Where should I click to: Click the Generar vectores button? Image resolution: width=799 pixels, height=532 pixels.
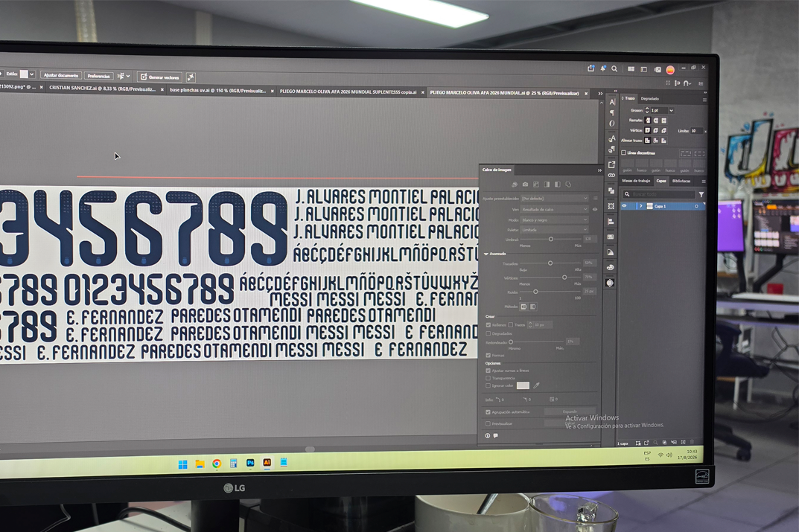coord(160,77)
